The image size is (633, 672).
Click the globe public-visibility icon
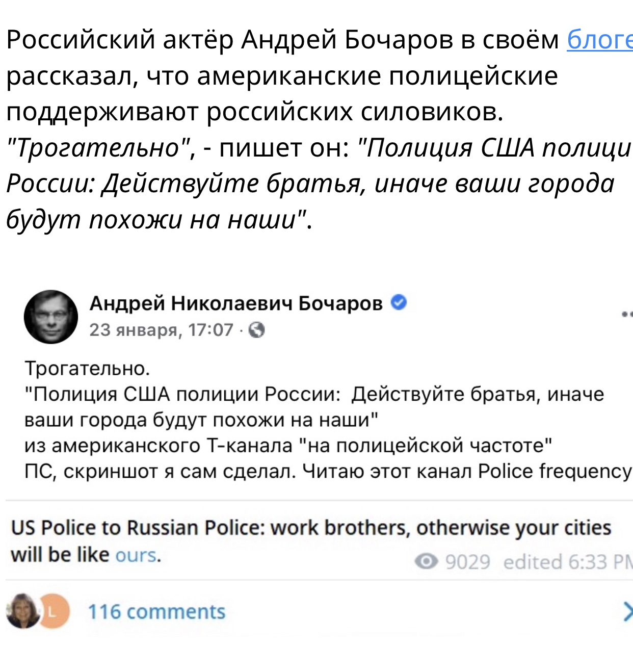[x=256, y=330]
